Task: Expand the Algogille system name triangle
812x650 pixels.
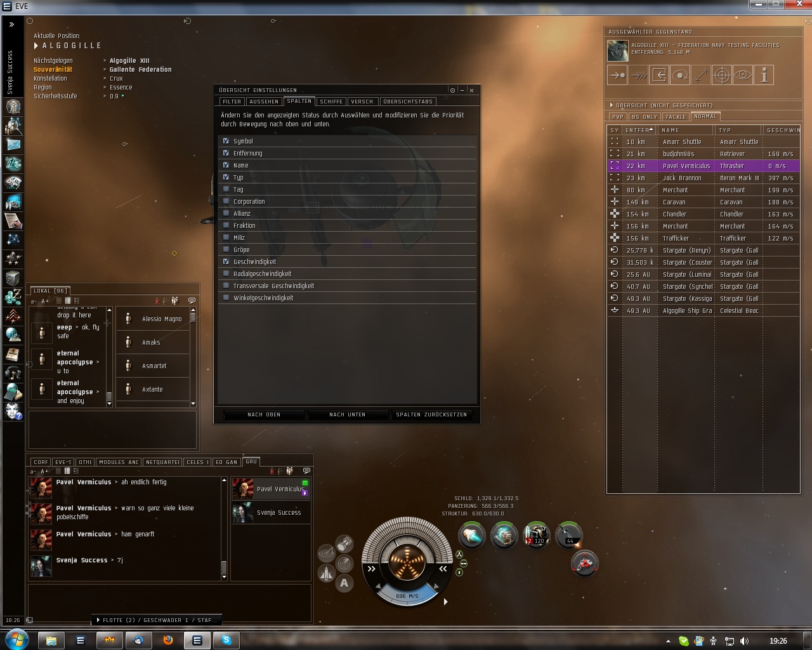Action: coord(36,46)
